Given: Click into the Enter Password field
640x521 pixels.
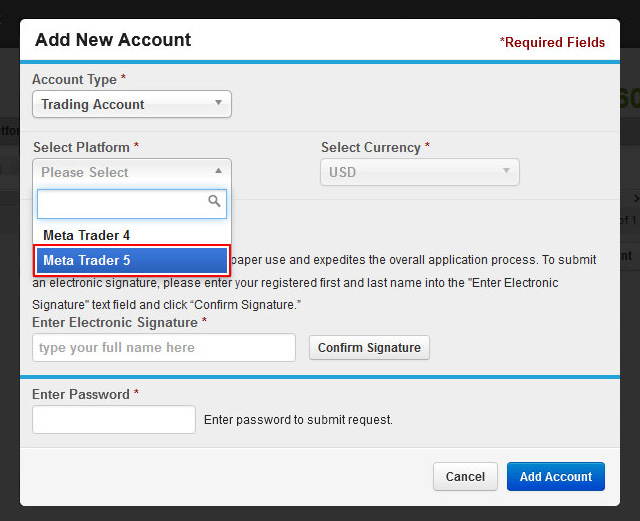Looking at the screenshot, I should click(114, 419).
